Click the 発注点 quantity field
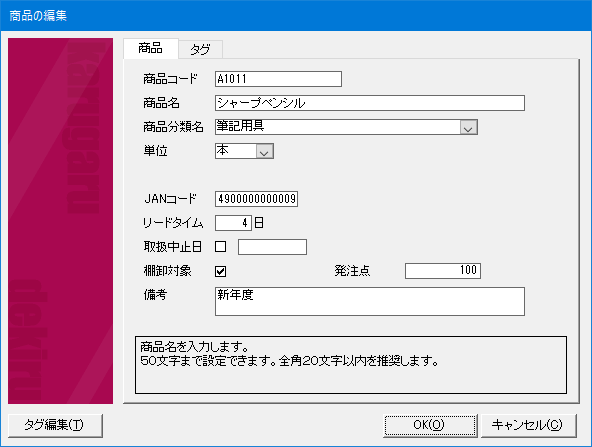The height and width of the screenshot is (447, 592). (x=443, y=271)
